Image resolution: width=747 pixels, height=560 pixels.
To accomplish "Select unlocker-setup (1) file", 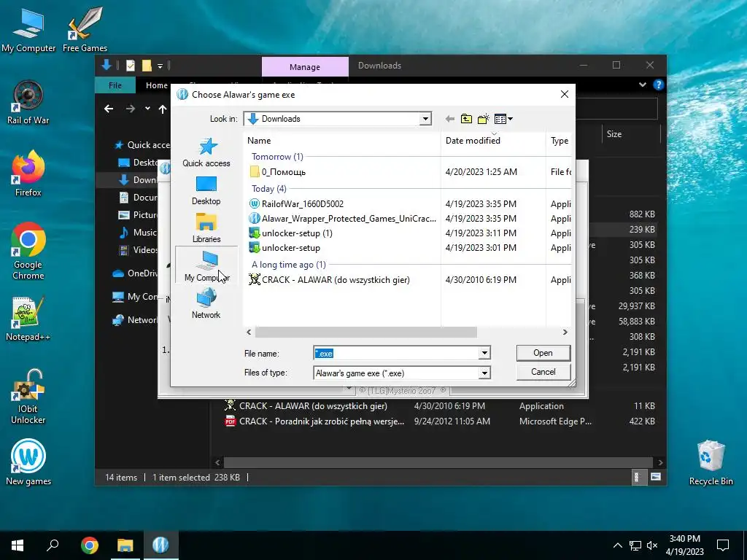I will [x=297, y=233].
